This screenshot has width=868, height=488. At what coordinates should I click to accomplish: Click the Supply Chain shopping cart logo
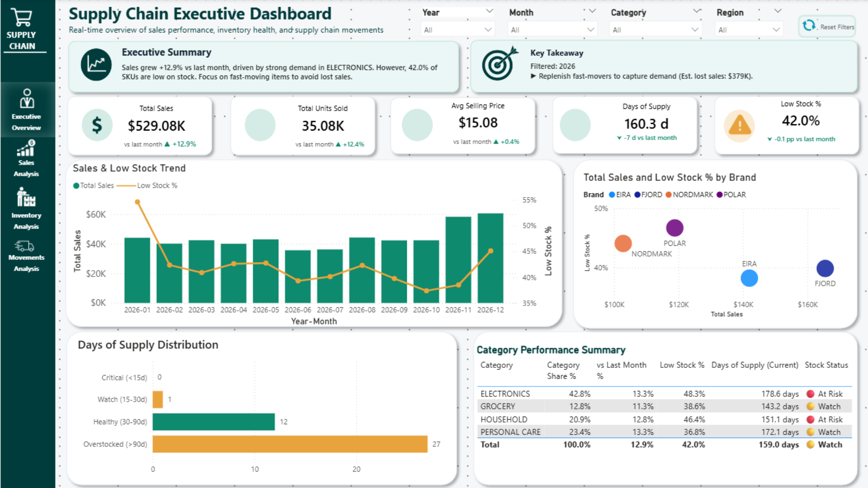[21, 17]
